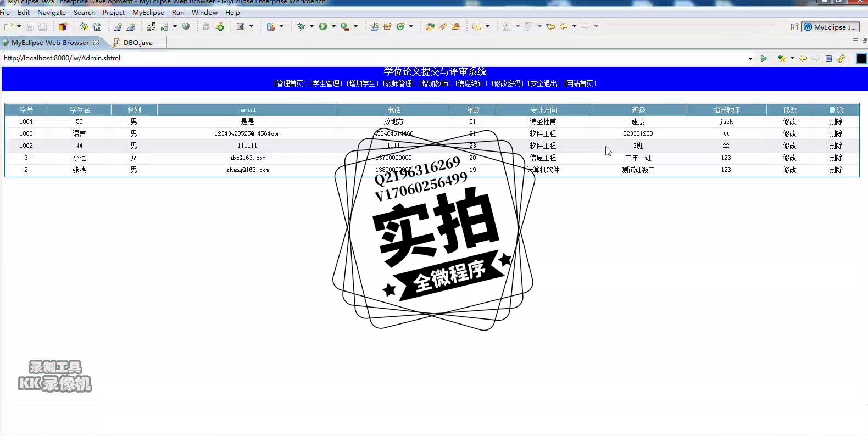Click the Save toolbar icon
The height and width of the screenshot is (436, 868).
[x=30, y=26]
